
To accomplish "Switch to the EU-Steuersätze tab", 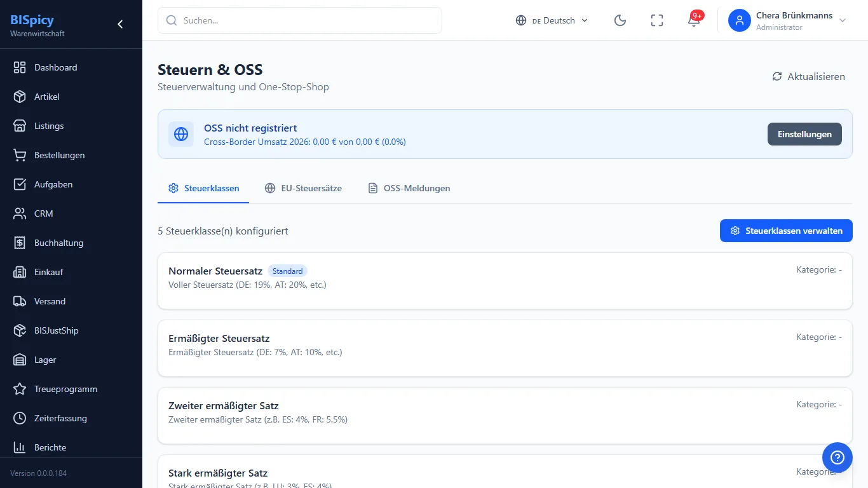I will [x=303, y=188].
